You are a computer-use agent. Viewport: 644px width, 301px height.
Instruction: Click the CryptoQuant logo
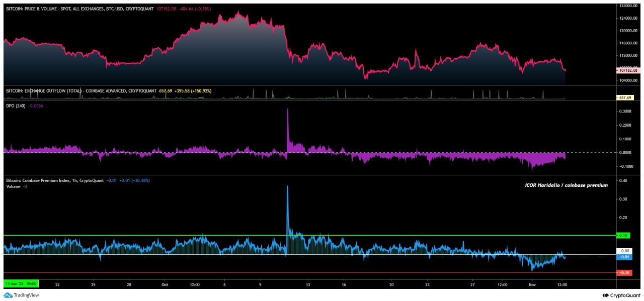pos(621,295)
